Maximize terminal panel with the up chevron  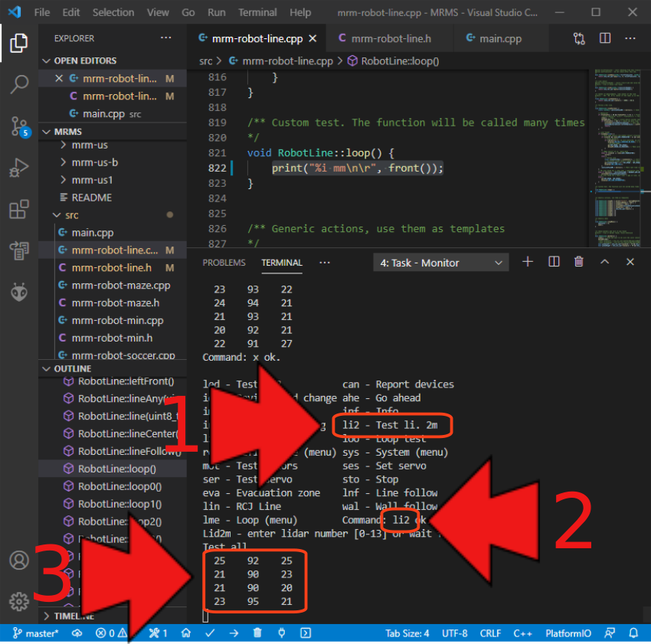click(x=604, y=263)
